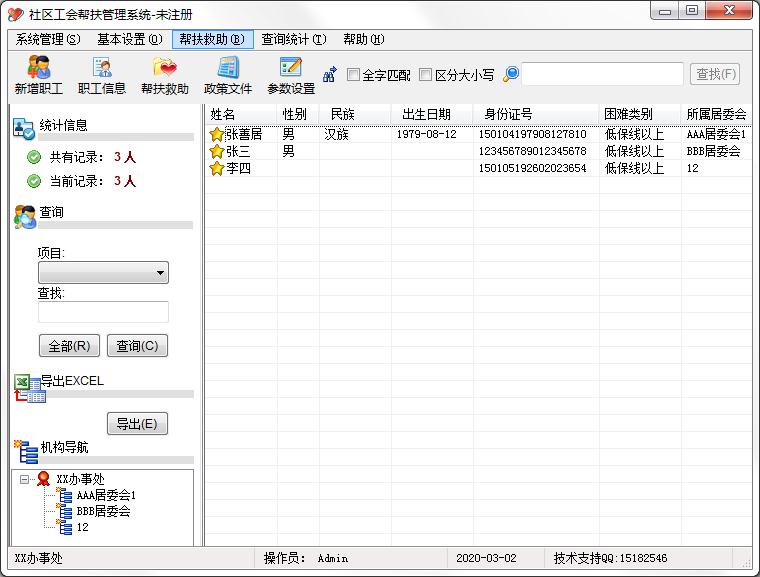The height and width of the screenshot is (577, 760).
Task: Click the 2020-03-02 date in status bar
Action: pyautogui.click(x=486, y=558)
